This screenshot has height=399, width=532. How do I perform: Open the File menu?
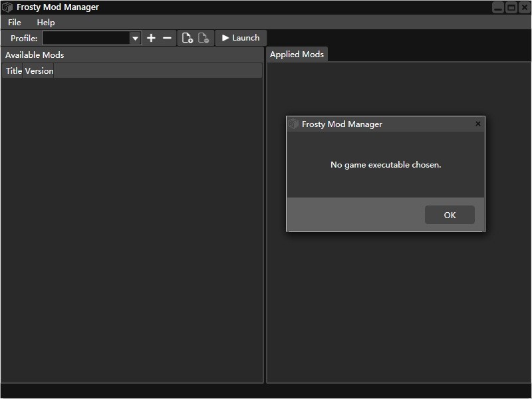point(15,23)
